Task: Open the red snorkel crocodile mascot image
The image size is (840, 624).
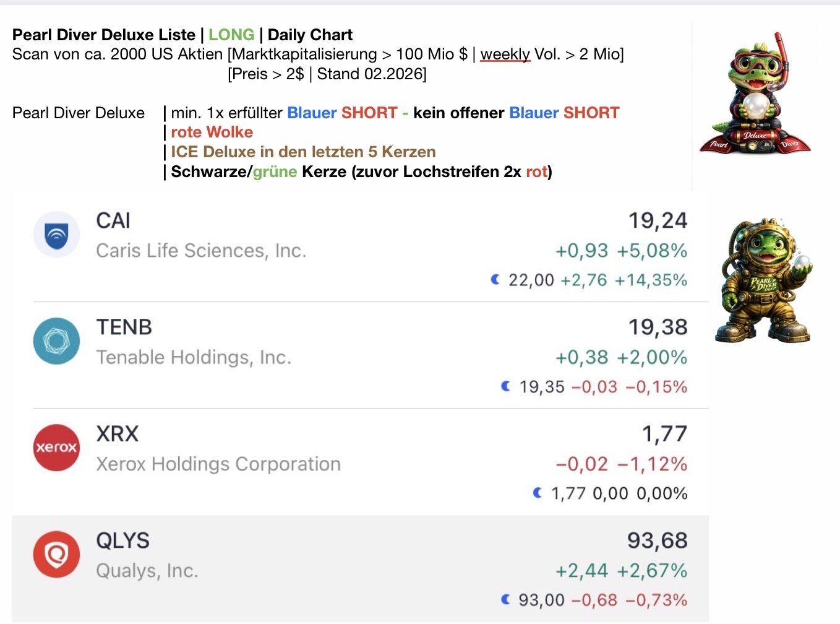Action: [755, 93]
